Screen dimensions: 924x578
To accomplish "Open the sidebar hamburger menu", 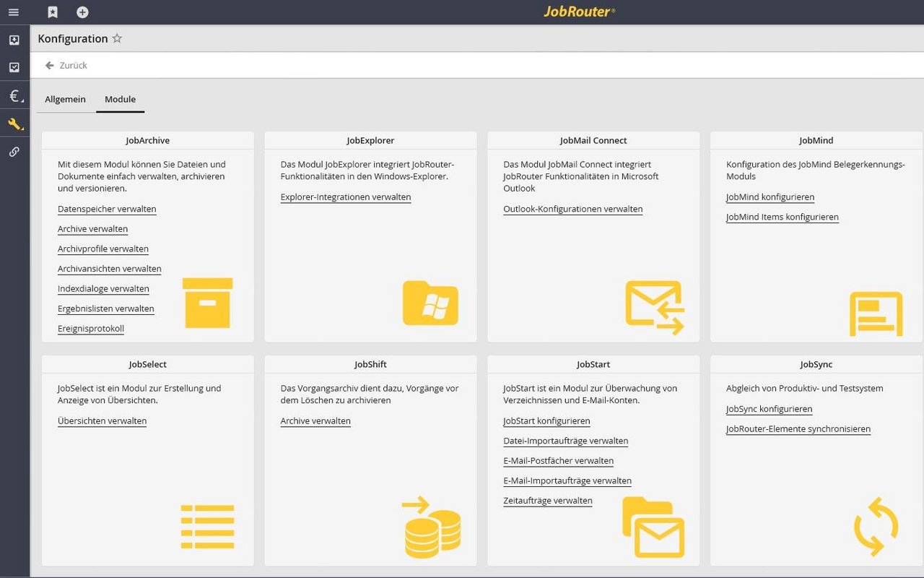I will 13,12.
